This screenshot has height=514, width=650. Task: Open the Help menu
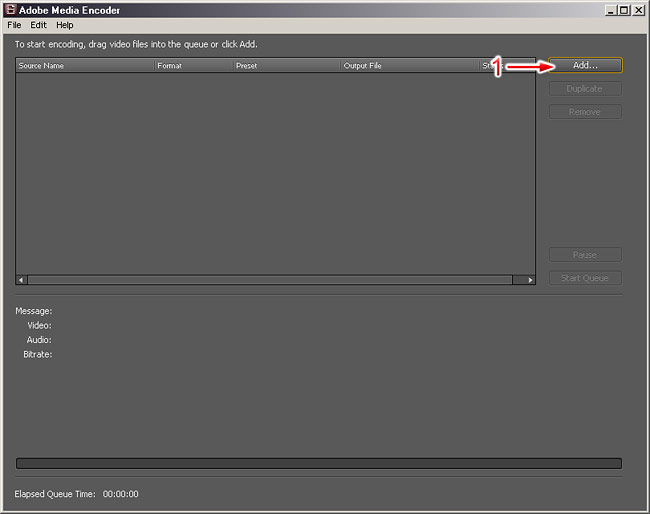coord(65,25)
